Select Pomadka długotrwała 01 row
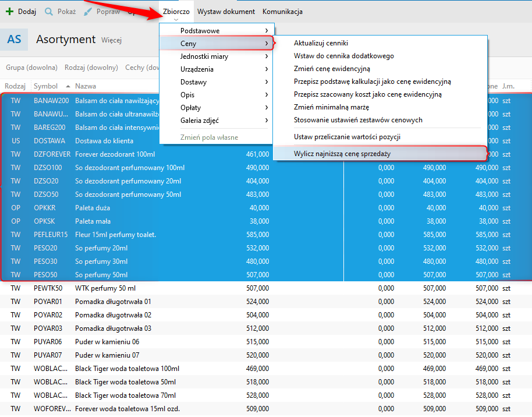532x417 pixels. [x=266, y=302]
